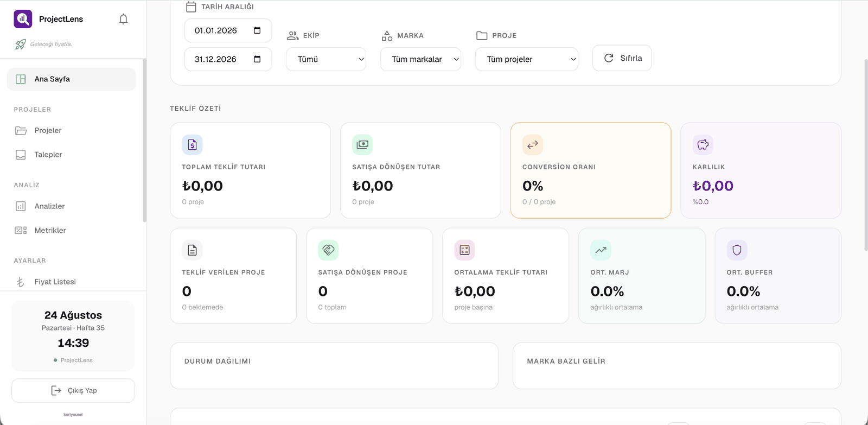Click the ProjectLens logo icon
Image resolution: width=868 pixels, height=425 pixels.
click(x=23, y=19)
